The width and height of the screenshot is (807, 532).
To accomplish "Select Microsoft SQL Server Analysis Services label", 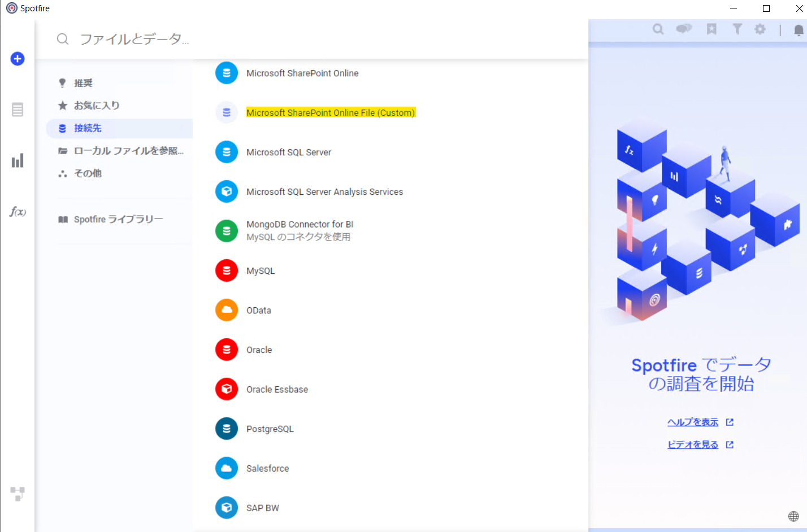I will tap(325, 191).
